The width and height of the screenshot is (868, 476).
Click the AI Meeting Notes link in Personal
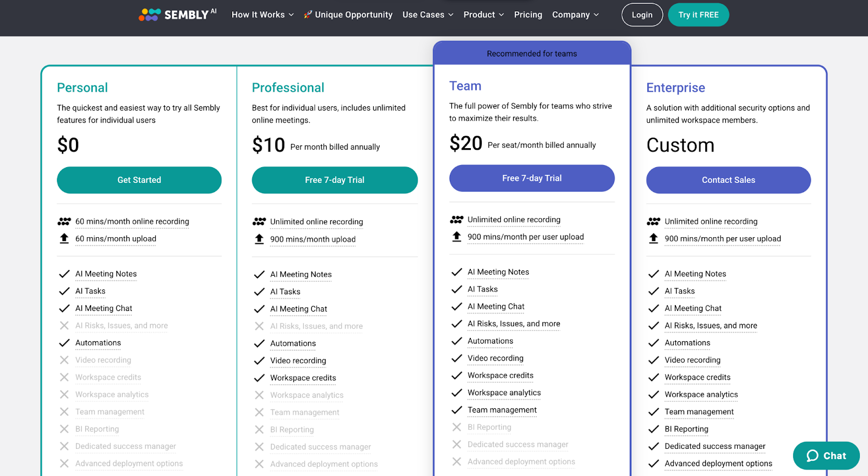pos(106,274)
